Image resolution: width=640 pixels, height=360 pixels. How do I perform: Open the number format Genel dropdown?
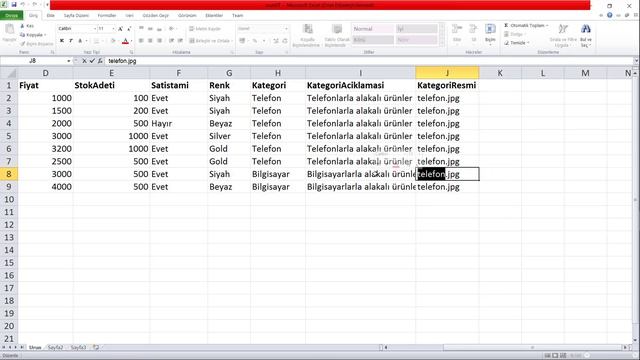286,29
